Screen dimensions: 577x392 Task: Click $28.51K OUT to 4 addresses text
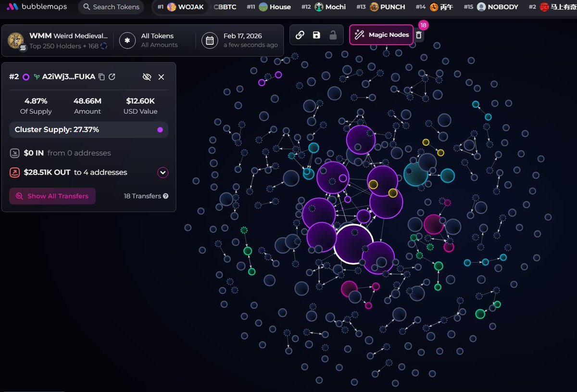click(75, 172)
